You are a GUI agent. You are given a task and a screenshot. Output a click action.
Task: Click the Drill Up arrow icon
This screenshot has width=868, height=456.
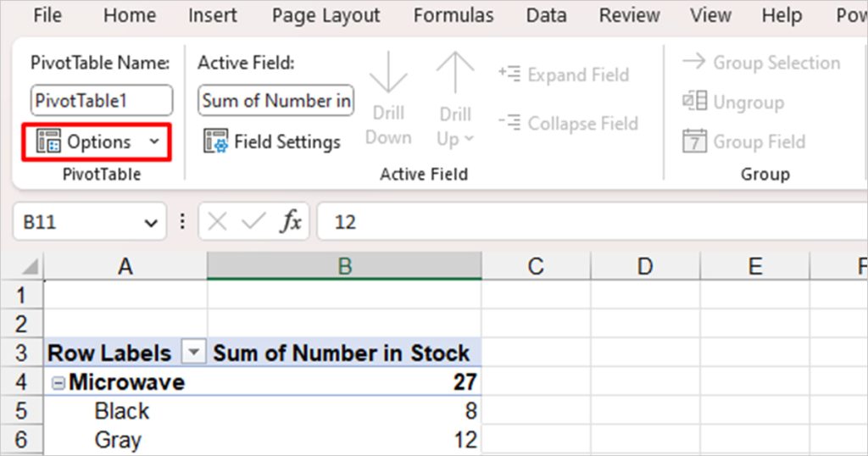pyautogui.click(x=455, y=72)
